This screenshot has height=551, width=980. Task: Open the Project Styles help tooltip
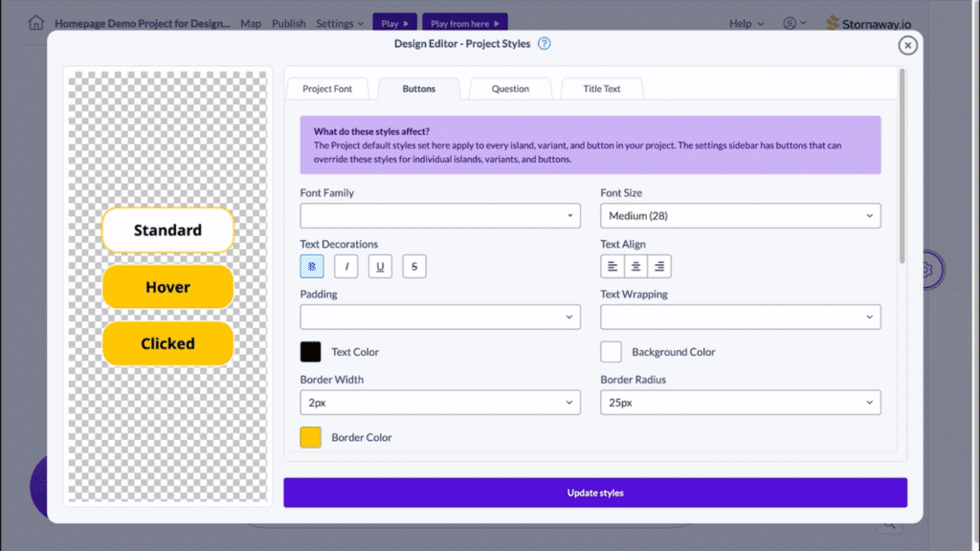click(543, 43)
